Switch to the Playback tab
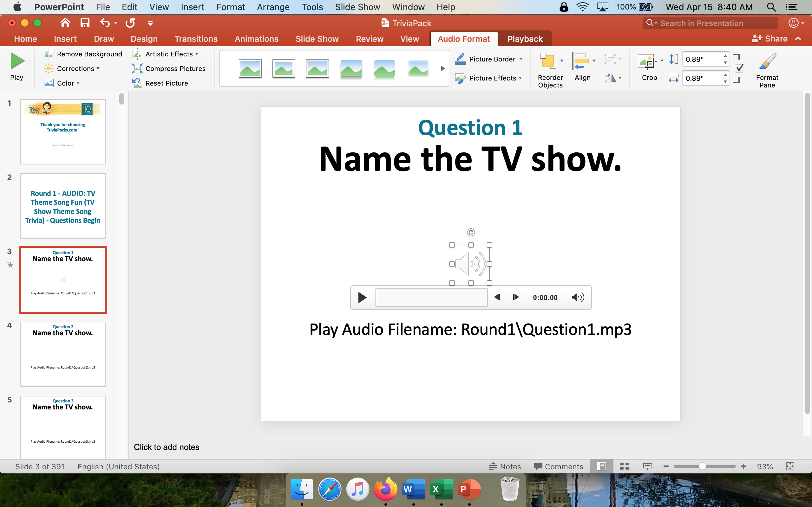Viewport: 812px width, 507px height. 525,39
